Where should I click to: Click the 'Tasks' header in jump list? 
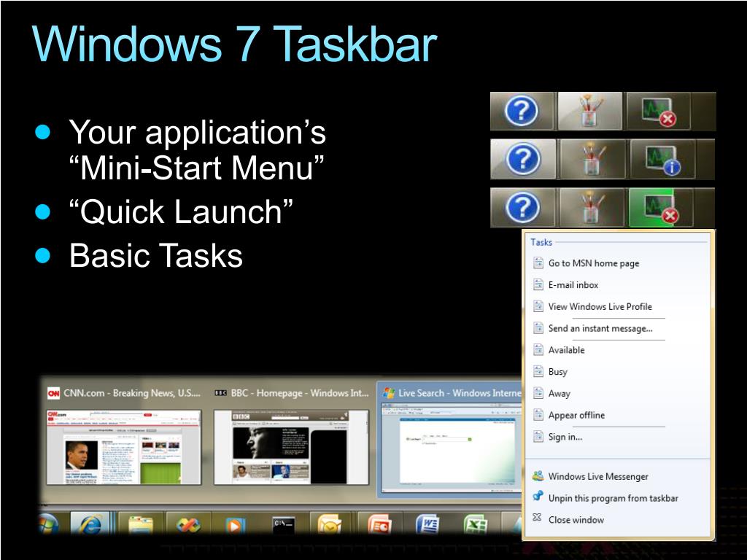tap(541, 242)
